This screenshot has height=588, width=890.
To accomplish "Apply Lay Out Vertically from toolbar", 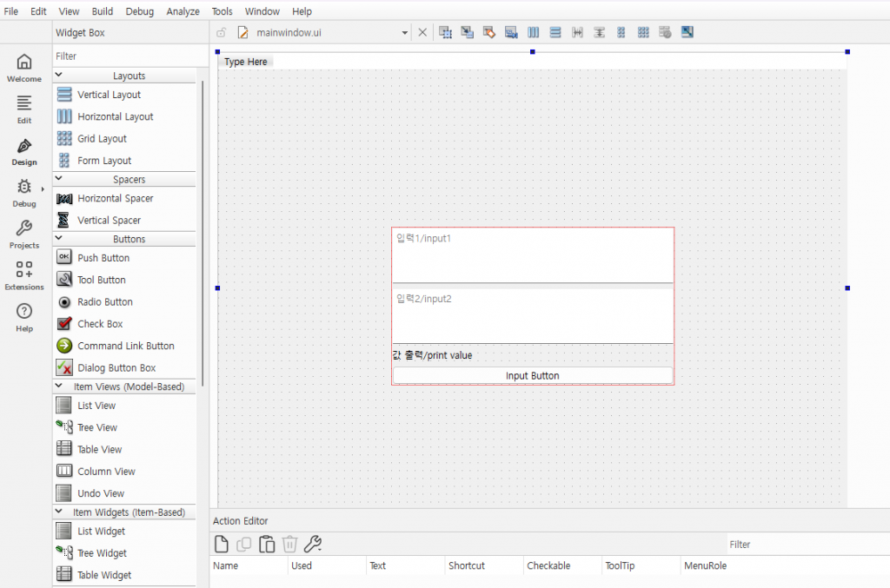I will (555, 32).
